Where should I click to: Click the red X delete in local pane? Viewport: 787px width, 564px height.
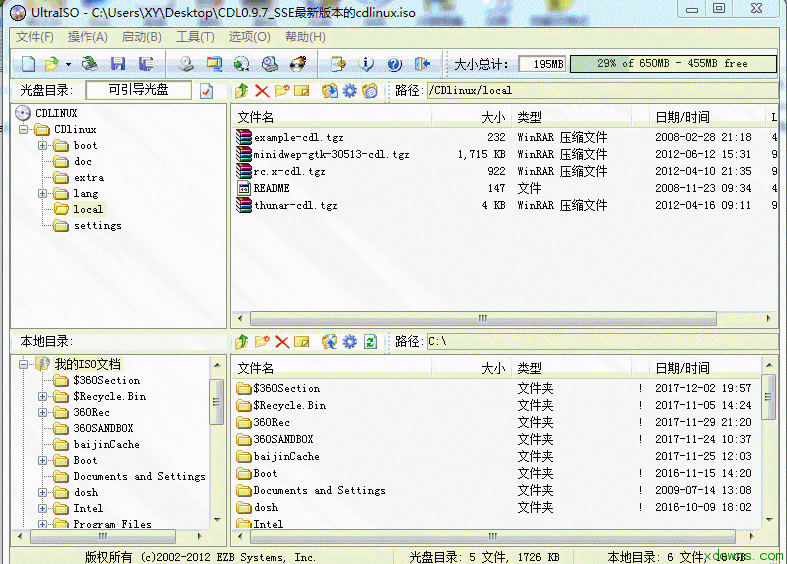(282, 342)
